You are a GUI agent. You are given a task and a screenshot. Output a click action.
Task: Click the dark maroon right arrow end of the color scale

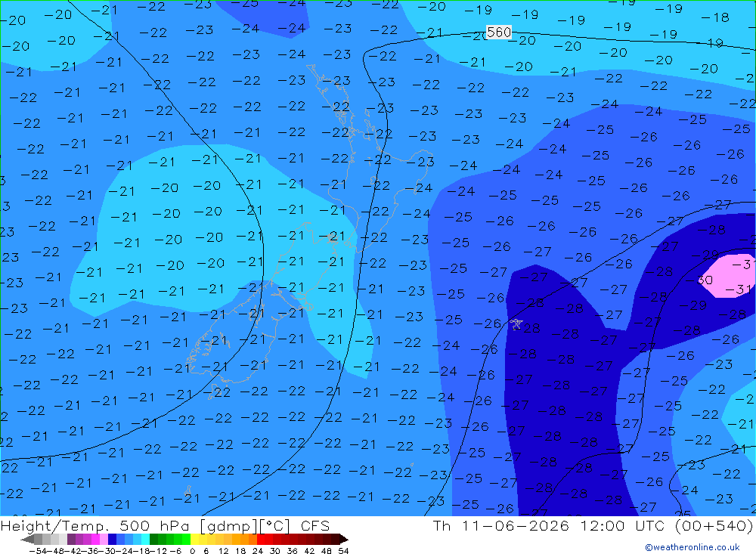point(344,540)
